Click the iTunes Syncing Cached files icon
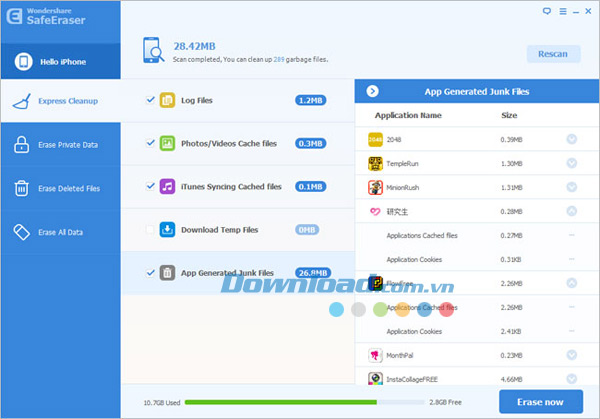Image resolution: width=600 pixels, height=419 pixels. 167,186
